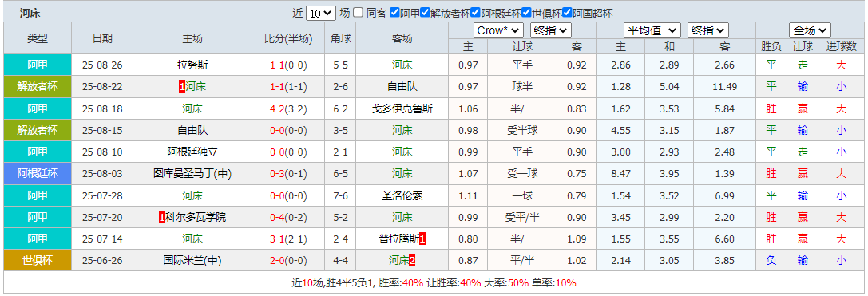Click the 25-06-26 date cell

[x=102, y=261]
